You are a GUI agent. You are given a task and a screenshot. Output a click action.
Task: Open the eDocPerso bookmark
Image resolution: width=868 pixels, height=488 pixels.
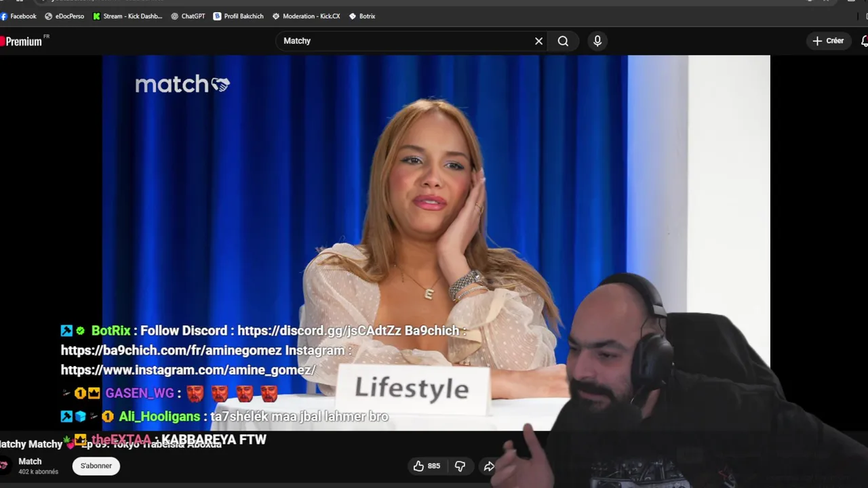pos(64,16)
